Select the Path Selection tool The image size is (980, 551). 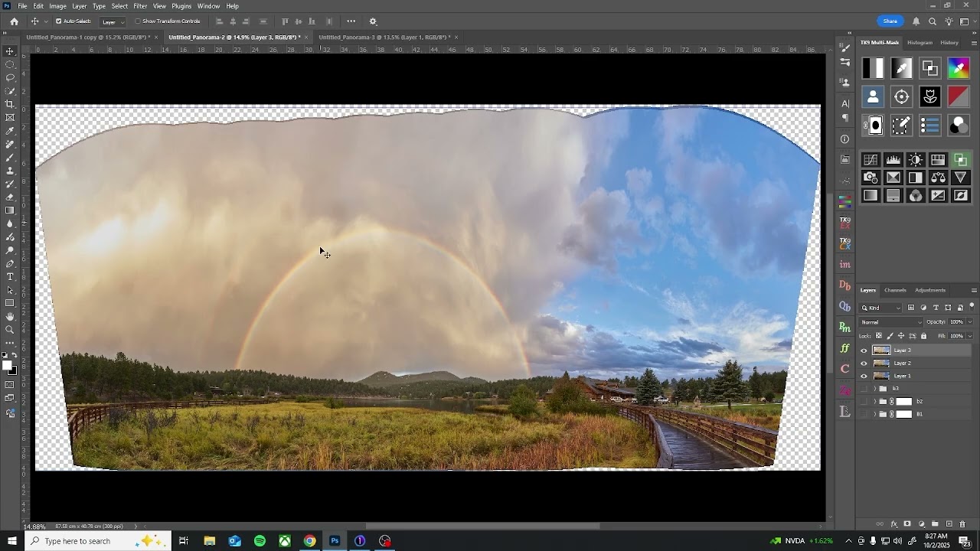(x=10, y=290)
